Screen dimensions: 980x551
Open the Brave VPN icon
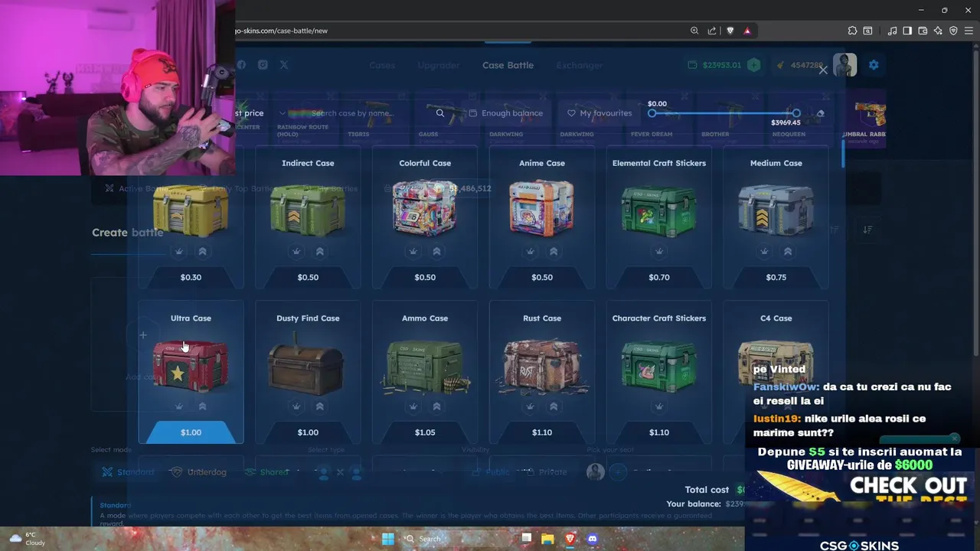point(953,31)
